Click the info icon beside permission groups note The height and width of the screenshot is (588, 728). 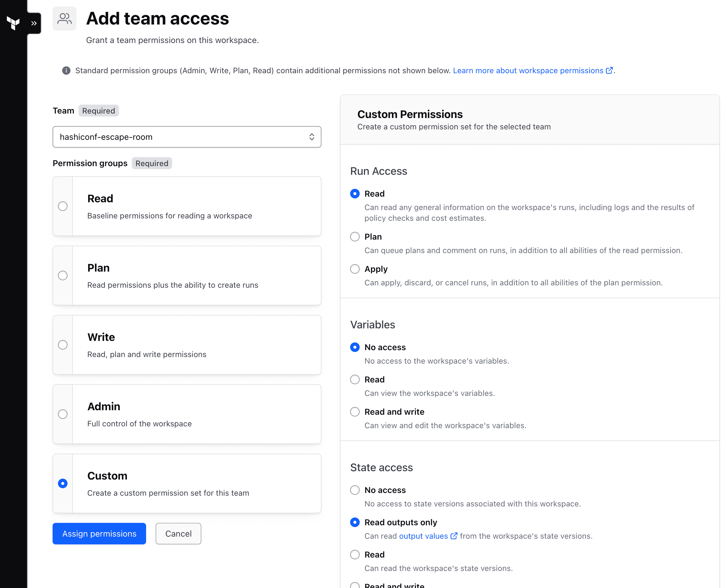(66, 71)
